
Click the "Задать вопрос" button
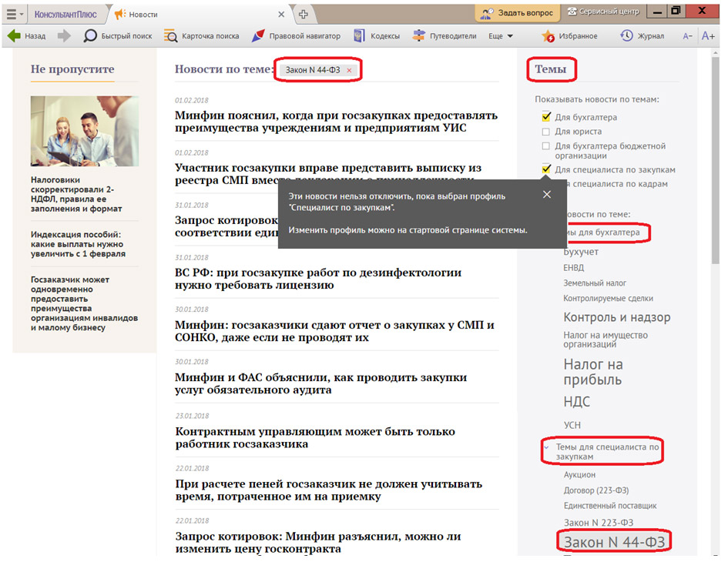519,14
